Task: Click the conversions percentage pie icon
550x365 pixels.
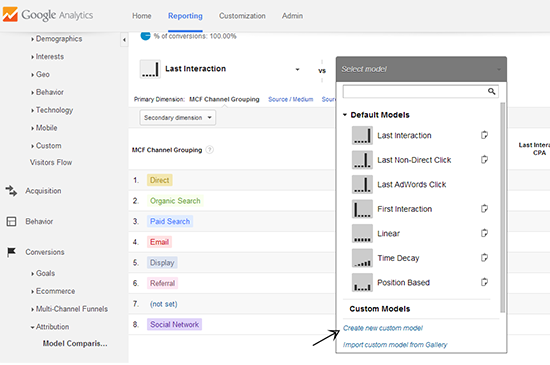Action: tap(146, 36)
